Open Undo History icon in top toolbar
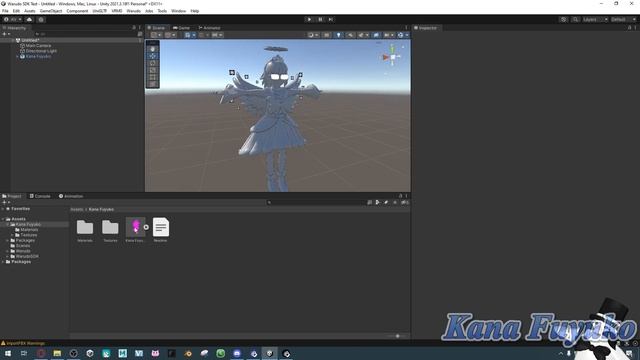 (x=563, y=19)
